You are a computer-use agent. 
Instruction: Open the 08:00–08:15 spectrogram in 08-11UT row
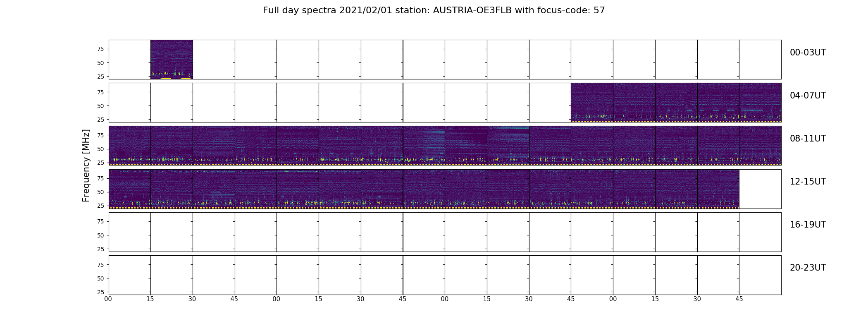[129, 146]
